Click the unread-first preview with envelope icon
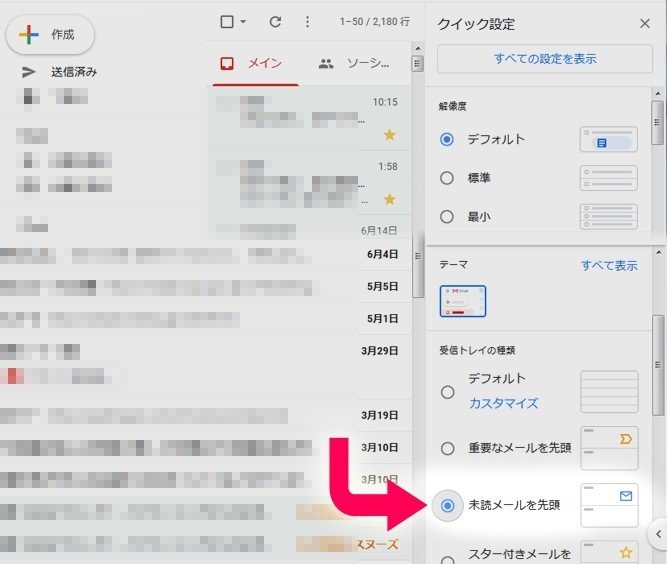Image resolution: width=667 pixels, height=564 pixels. pos(609,505)
